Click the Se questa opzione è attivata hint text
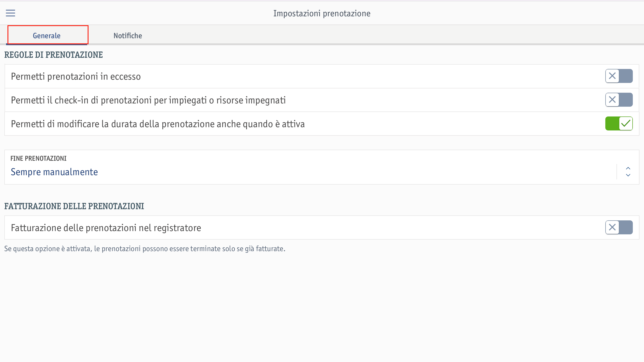The height and width of the screenshot is (362, 644). pyautogui.click(x=145, y=249)
